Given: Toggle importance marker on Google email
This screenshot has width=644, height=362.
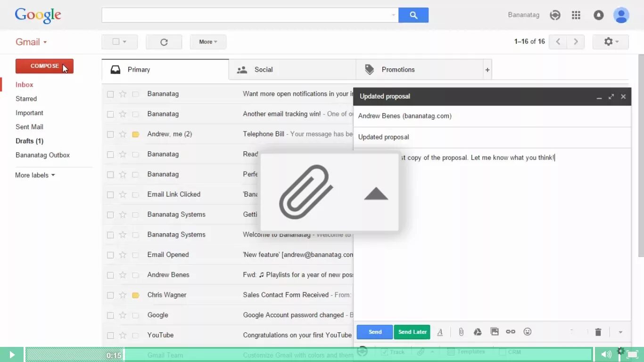Looking at the screenshot, I should pyautogui.click(x=135, y=315).
